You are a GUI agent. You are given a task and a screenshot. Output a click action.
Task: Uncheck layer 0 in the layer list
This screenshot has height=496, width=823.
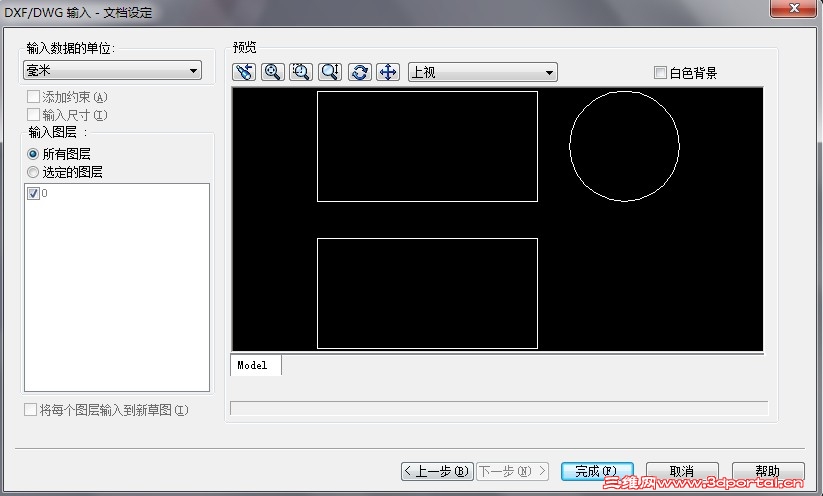click(33, 194)
